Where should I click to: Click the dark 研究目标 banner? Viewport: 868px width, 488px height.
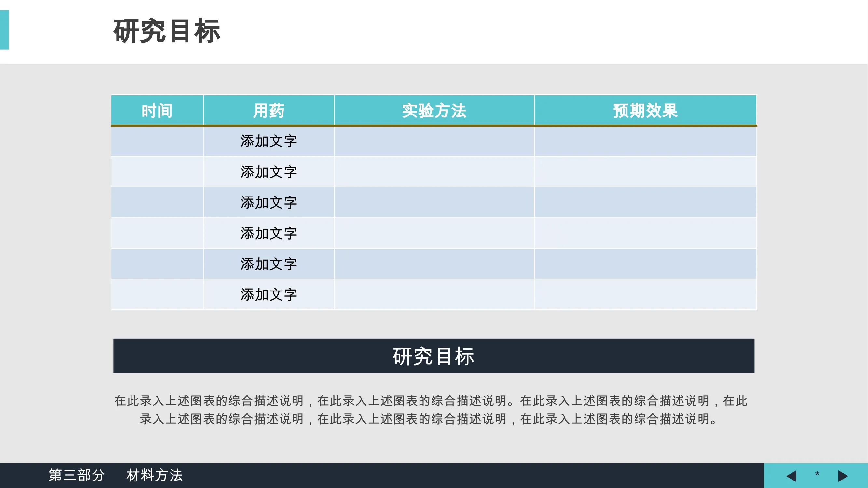[x=434, y=356]
